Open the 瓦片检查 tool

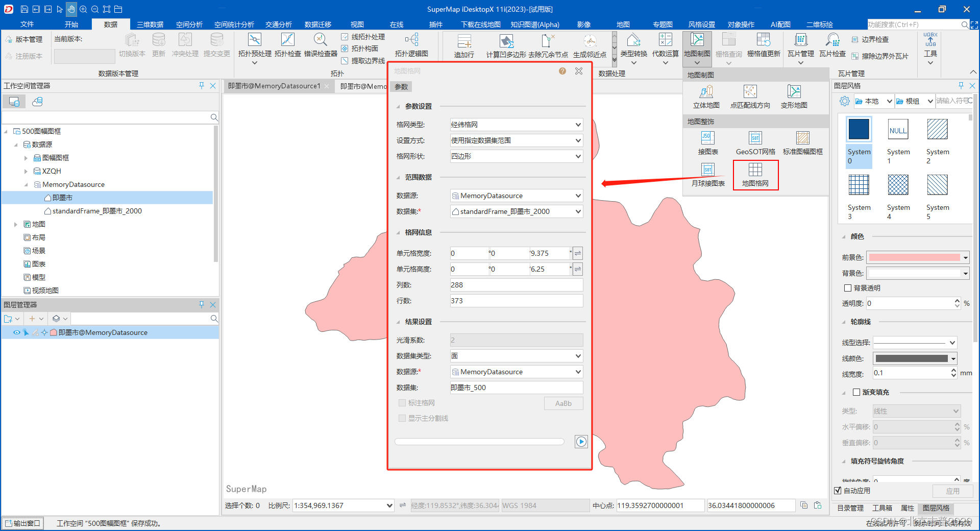[832, 45]
